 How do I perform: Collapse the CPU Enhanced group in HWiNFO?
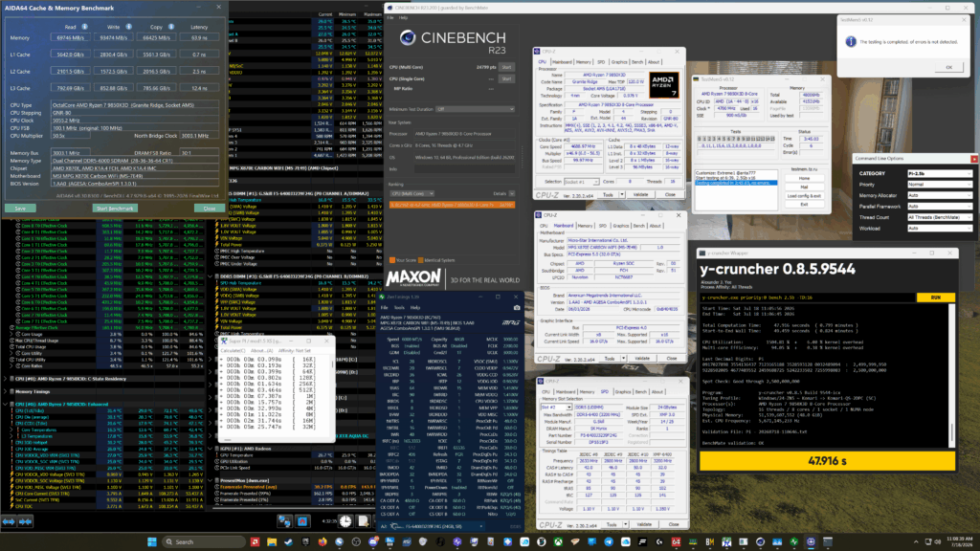(x=5, y=405)
